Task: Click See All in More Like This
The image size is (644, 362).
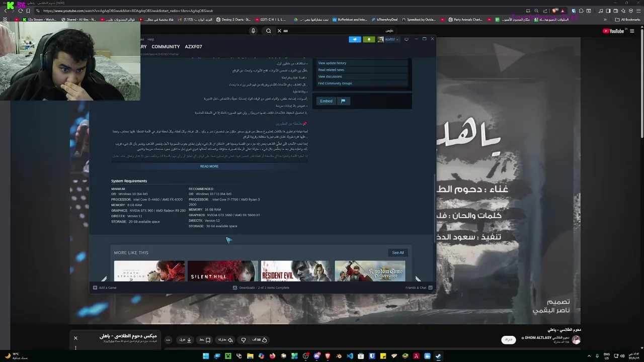Action: pyautogui.click(x=398, y=253)
